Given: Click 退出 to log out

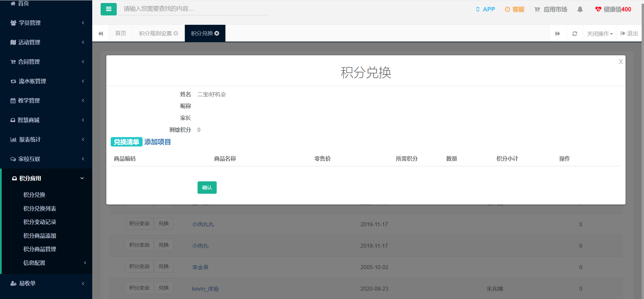Looking at the screenshot, I should [629, 34].
